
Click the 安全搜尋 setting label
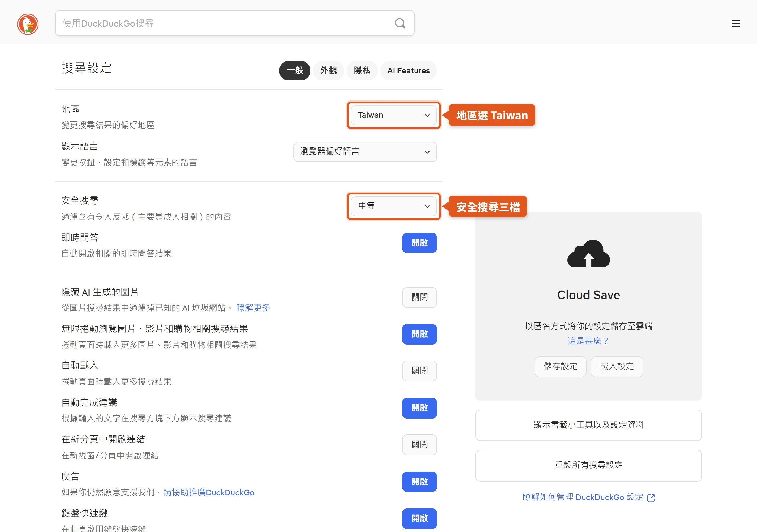pyautogui.click(x=80, y=200)
